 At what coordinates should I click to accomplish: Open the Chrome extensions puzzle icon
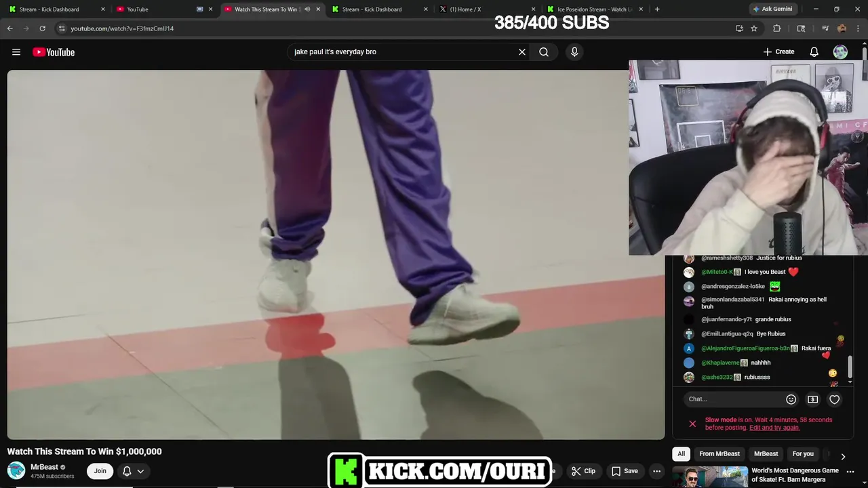coord(777,28)
